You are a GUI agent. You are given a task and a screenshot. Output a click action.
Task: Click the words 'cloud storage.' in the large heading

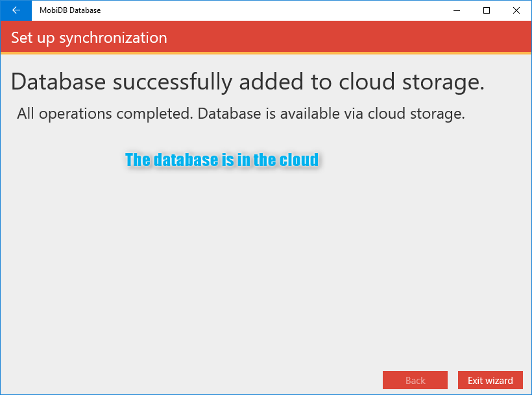tap(412, 82)
